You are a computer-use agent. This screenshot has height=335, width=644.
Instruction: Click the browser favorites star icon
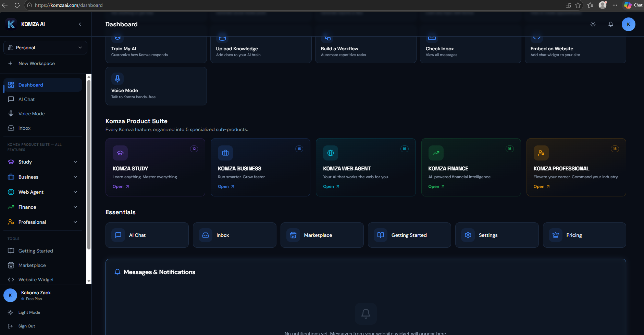coord(578,5)
